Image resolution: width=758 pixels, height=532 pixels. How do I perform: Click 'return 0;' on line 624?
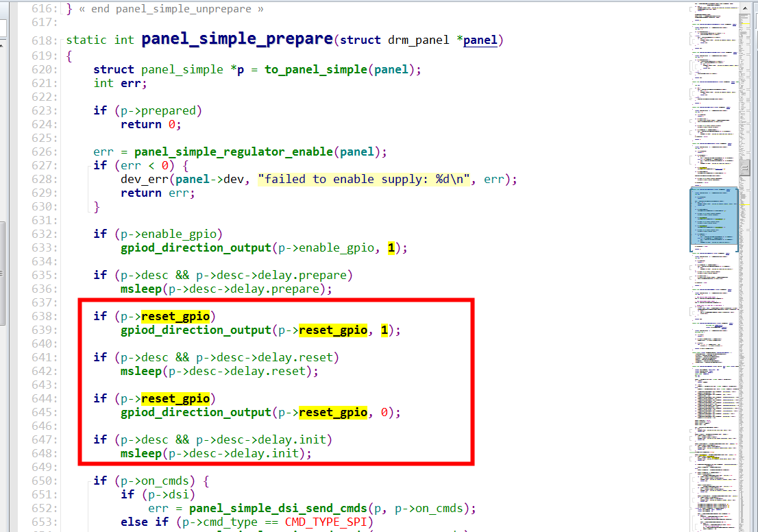click(151, 125)
